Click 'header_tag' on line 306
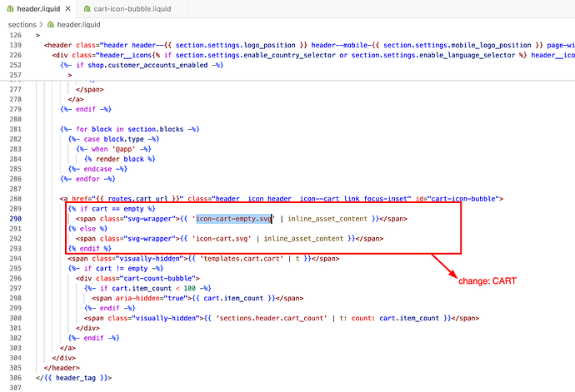Image resolution: width=575 pixels, height=392 pixels. pyautogui.click(x=76, y=378)
